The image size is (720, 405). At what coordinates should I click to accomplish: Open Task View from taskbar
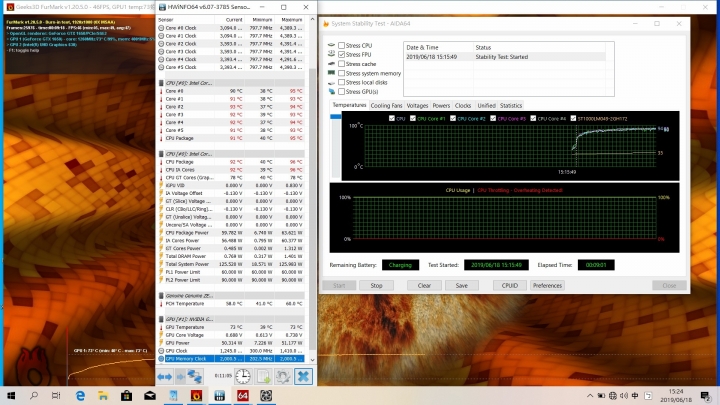[56, 395]
